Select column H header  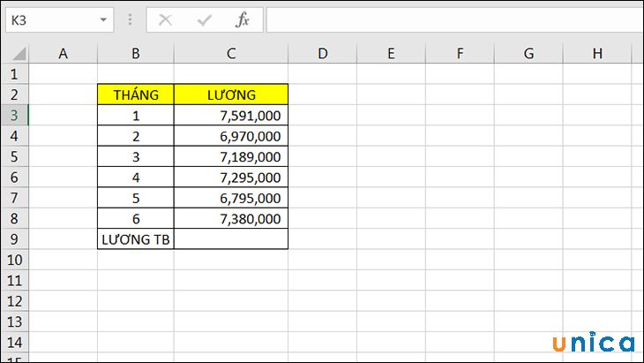(596, 54)
